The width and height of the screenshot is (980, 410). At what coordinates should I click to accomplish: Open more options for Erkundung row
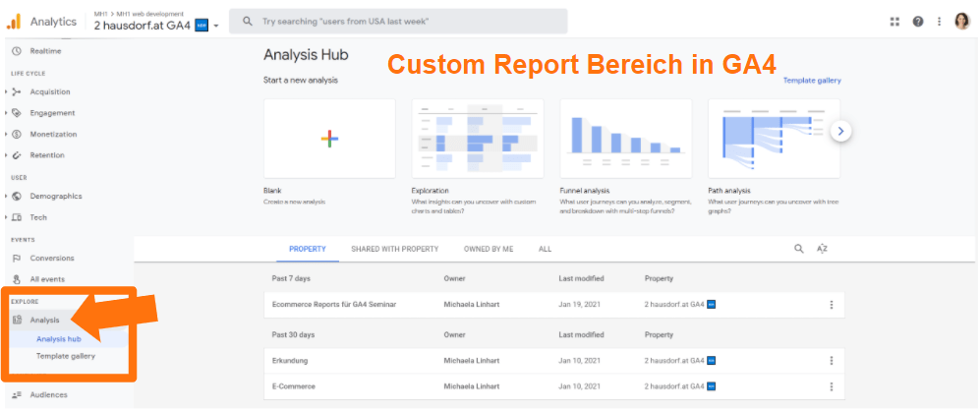832,361
